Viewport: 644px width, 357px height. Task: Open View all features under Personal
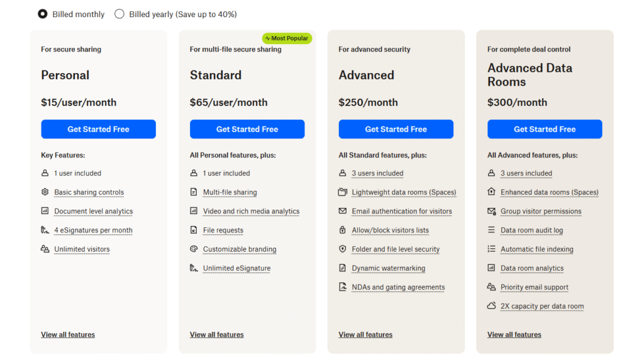coord(68,335)
